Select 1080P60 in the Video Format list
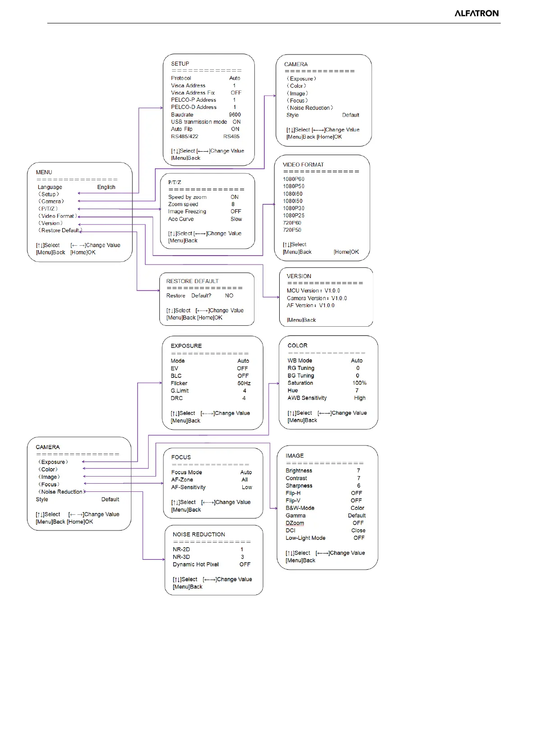 point(294,179)
